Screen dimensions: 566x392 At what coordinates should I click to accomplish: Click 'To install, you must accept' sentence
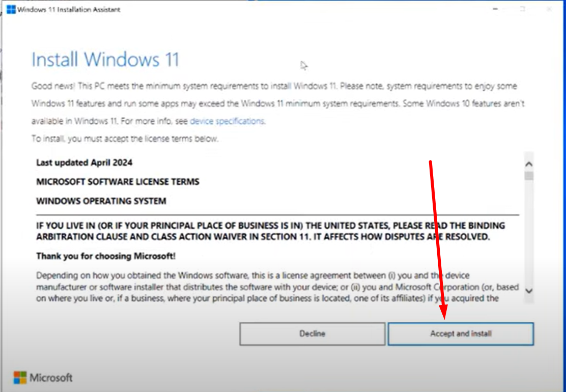click(125, 138)
